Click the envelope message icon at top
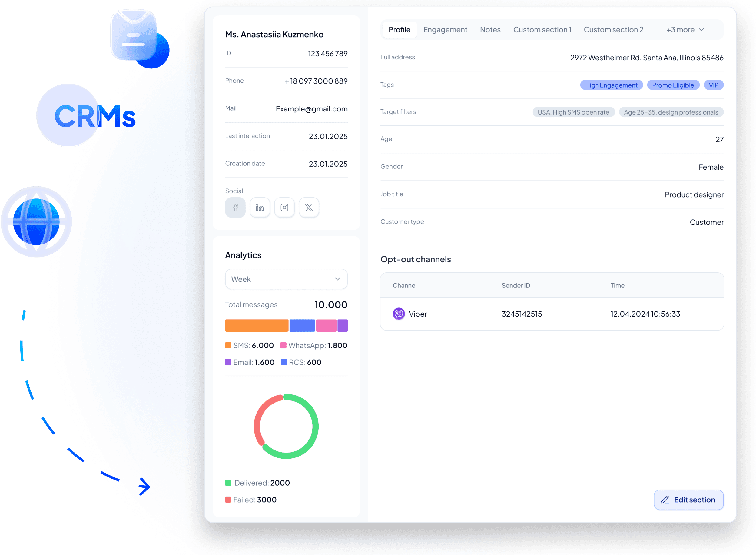 coord(134,35)
